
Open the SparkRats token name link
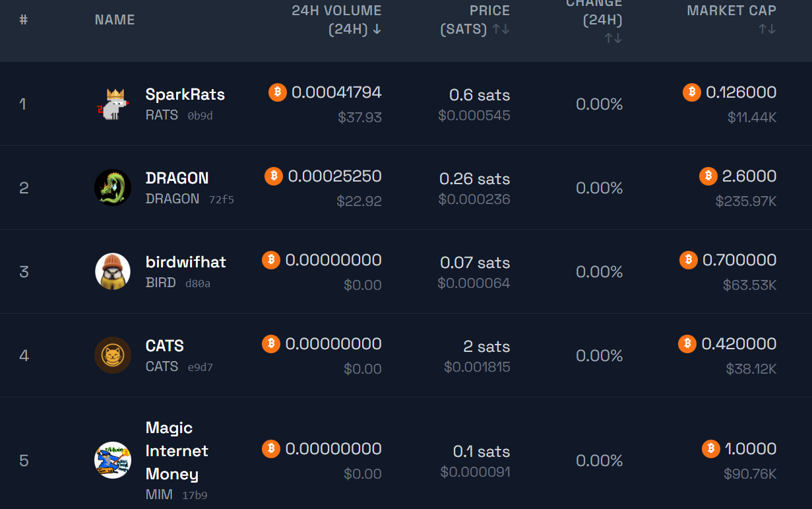[185, 94]
